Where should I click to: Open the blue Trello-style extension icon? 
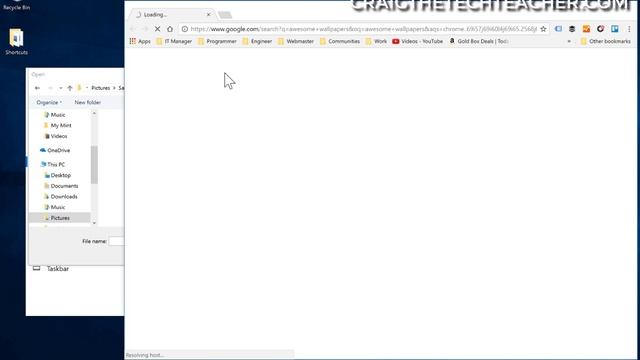615,29
